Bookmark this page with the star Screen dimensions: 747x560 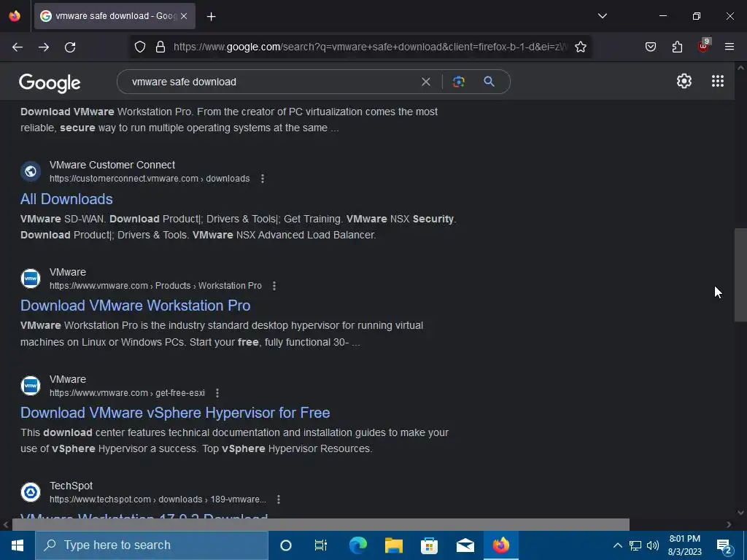coord(580,47)
